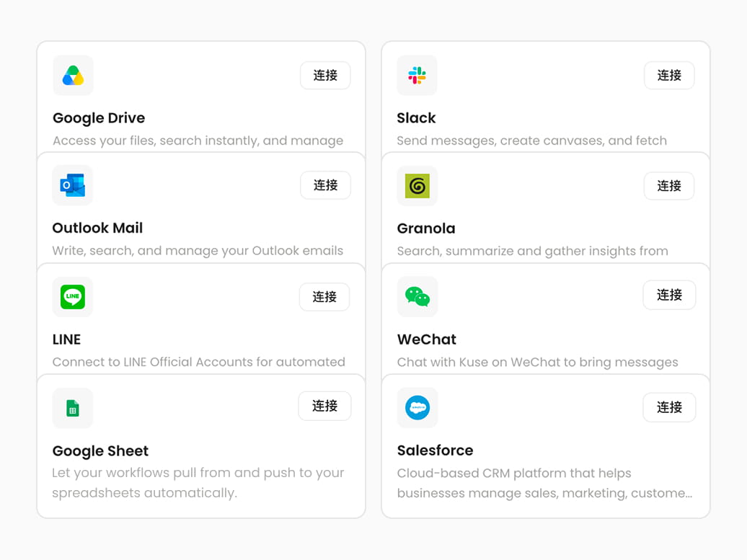The width and height of the screenshot is (747, 560).
Task: Click the Google Drive icon
Action: point(73,75)
